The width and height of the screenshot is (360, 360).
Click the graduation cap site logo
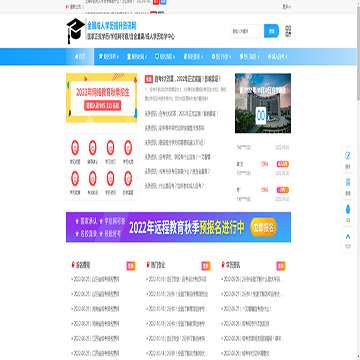pos(75,31)
